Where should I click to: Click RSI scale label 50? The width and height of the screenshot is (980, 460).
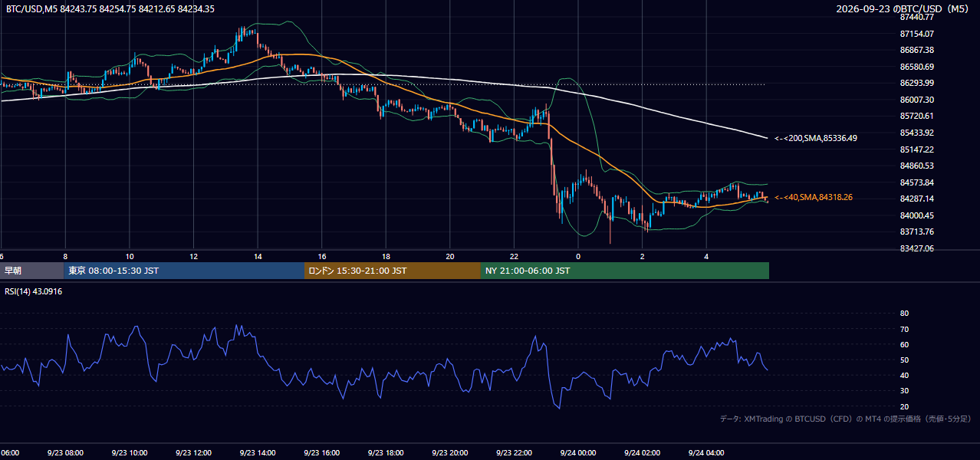coord(904,360)
